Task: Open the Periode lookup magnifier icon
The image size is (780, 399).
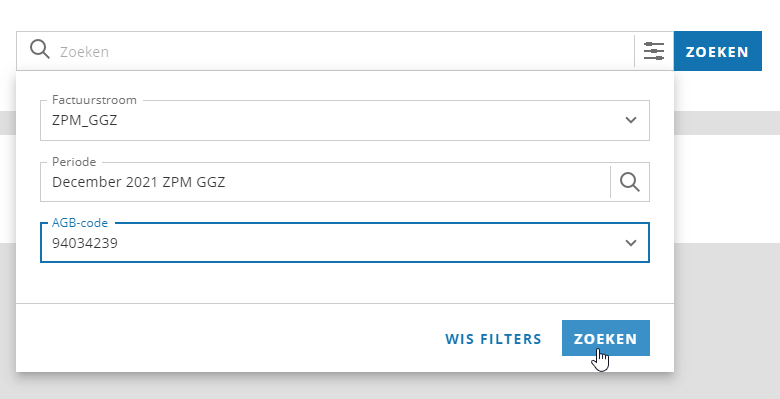Action: [x=630, y=182]
